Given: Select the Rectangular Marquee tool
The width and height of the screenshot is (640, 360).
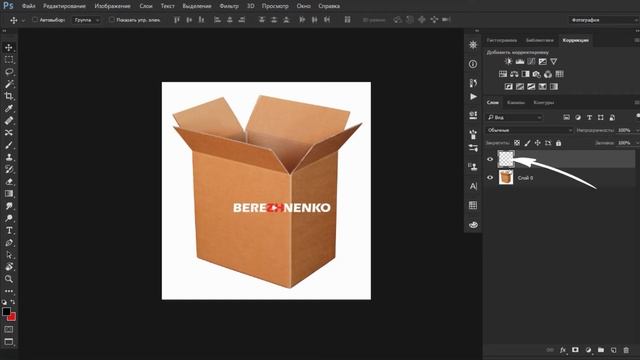Looking at the screenshot, I should 9,60.
